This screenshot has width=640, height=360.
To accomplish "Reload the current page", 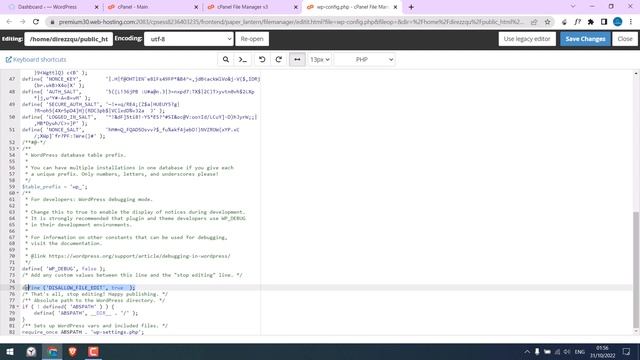I will [x=36, y=22].
